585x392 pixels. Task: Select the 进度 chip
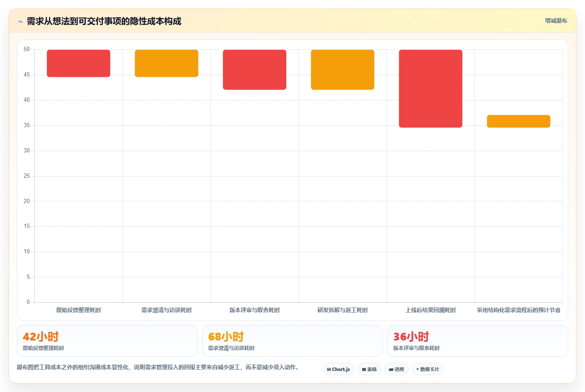point(397,369)
